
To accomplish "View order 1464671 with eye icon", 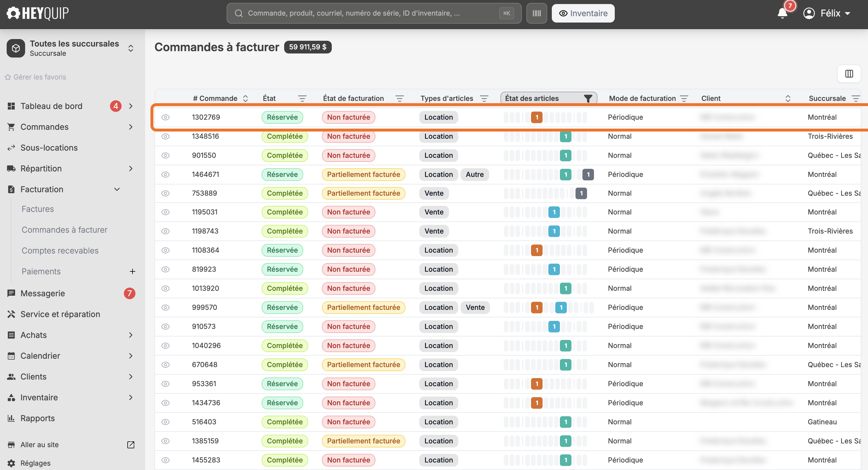I will pyautogui.click(x=165, y=174).
